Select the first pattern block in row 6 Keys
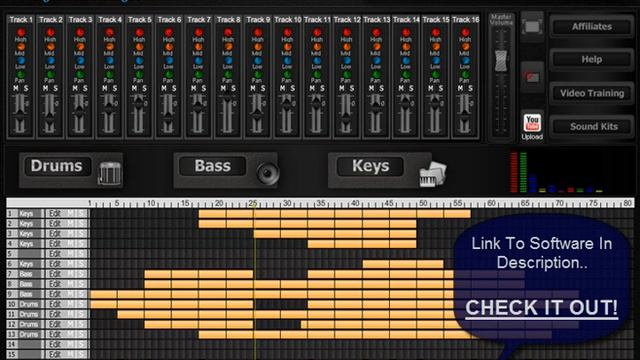This screenshot has height=360, width=640. click(376, 264)
